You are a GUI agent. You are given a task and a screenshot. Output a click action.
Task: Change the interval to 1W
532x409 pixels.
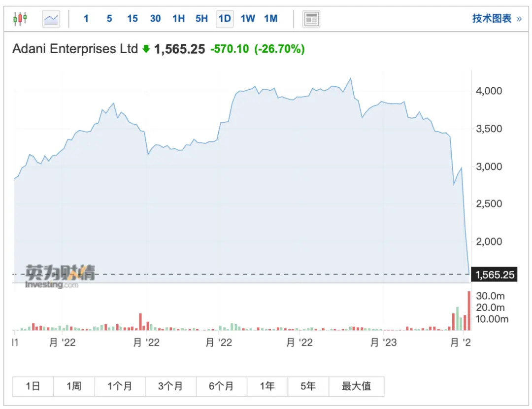[248, 18]
